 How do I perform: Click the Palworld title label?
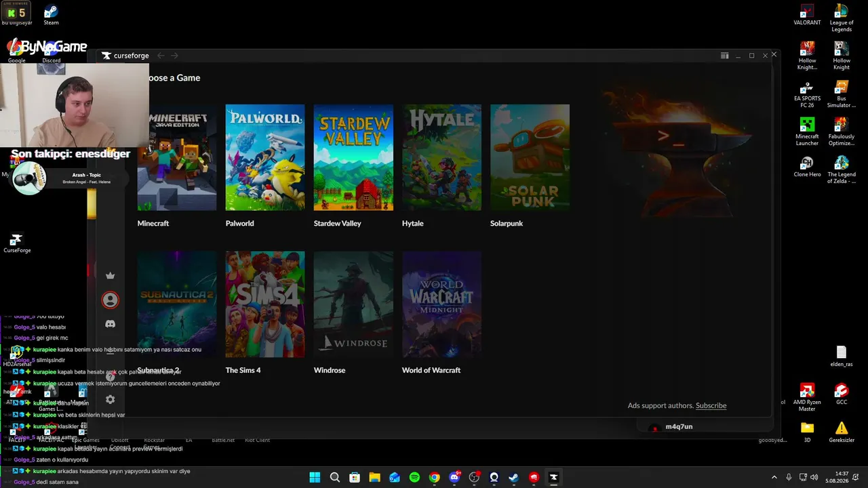click(x=240, y=223)
